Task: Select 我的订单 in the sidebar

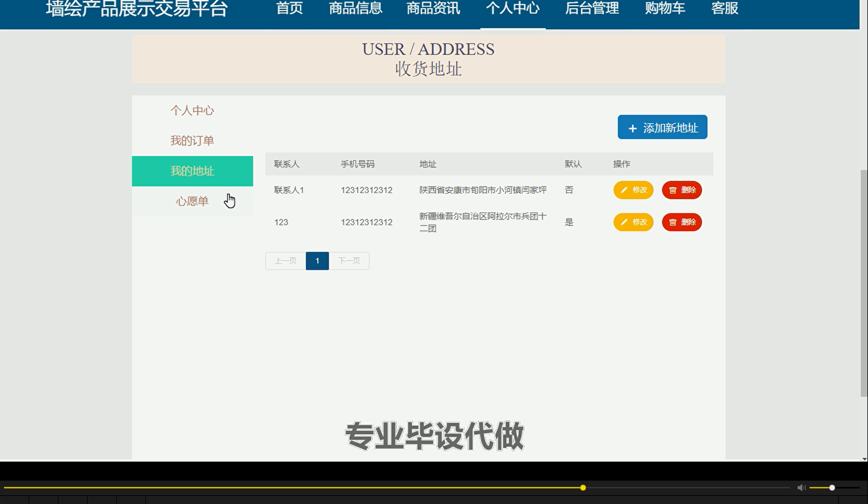Action: pos(192,140)
